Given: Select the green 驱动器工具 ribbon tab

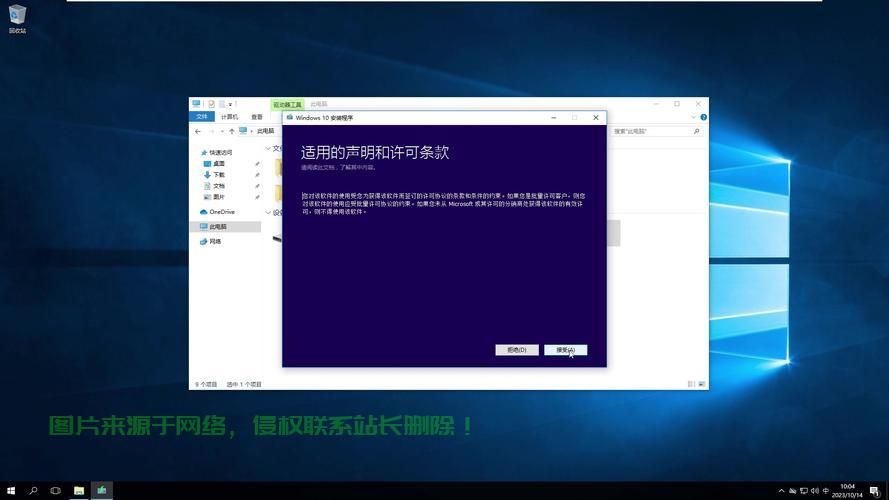Looking at the screenshot, I should coord(287,104).
